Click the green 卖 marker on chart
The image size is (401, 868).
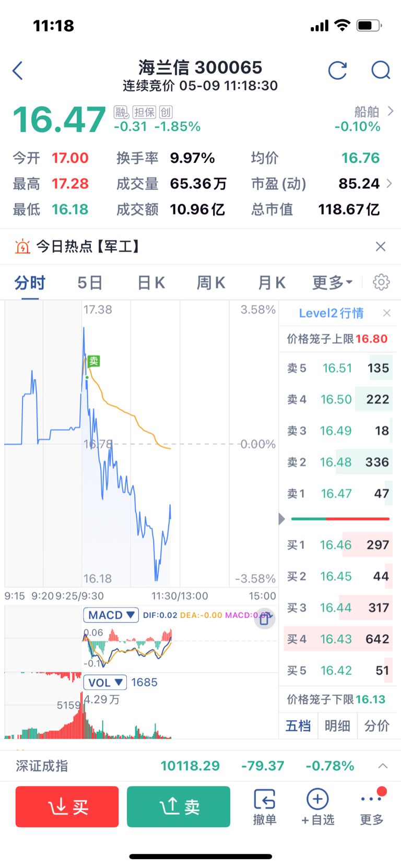(93, 361)
